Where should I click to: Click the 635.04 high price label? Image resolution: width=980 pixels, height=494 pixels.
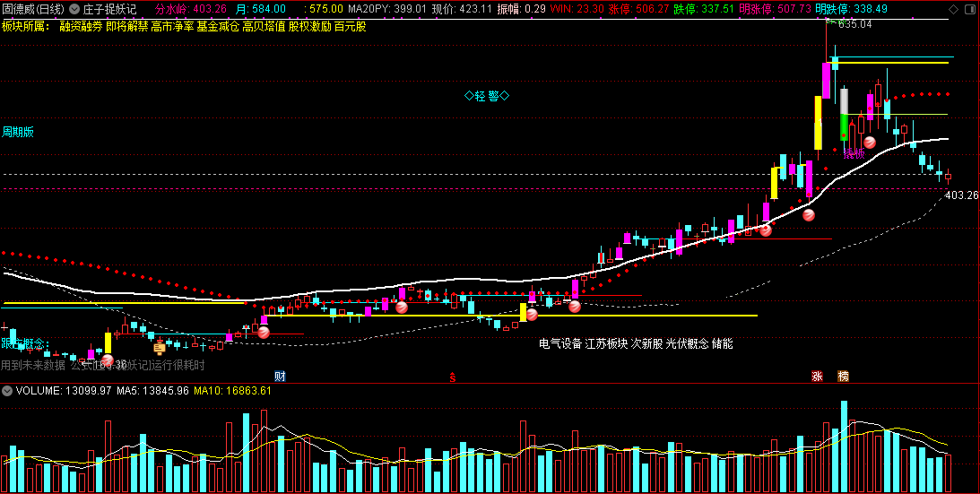(x=854, y=24)
